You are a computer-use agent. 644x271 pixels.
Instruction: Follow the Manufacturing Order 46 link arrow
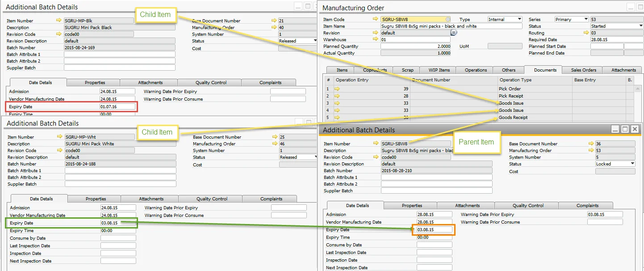point(275,144)
